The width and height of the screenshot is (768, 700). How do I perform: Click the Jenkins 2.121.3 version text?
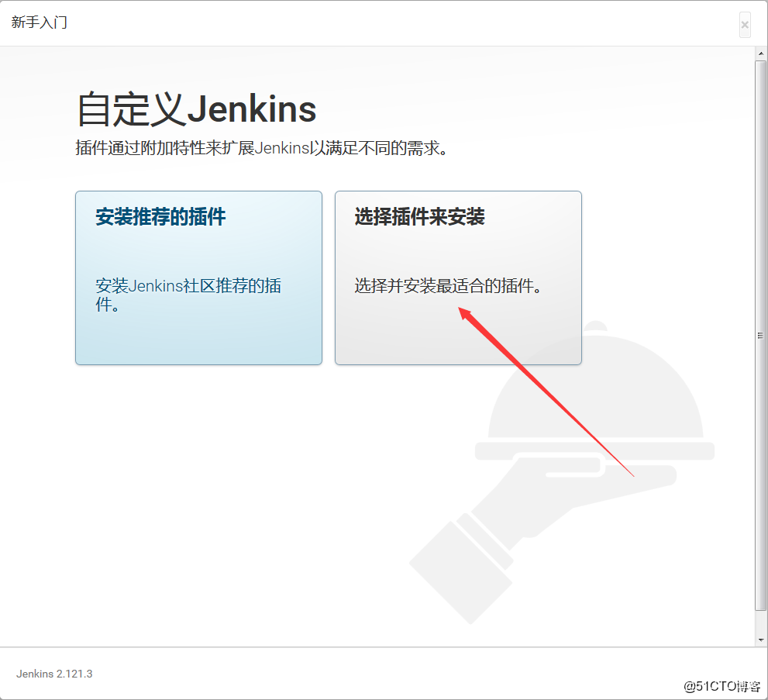tap(54, 674)
